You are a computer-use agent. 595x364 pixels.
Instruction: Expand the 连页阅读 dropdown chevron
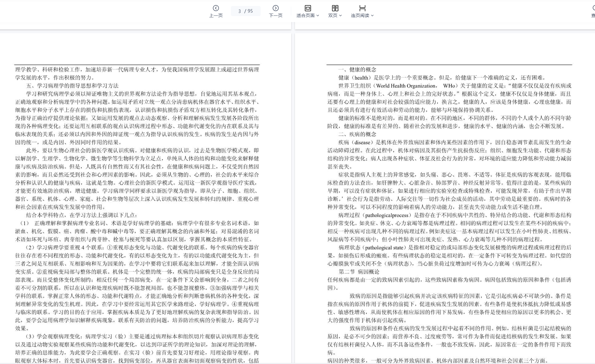[x=372, y=15]
